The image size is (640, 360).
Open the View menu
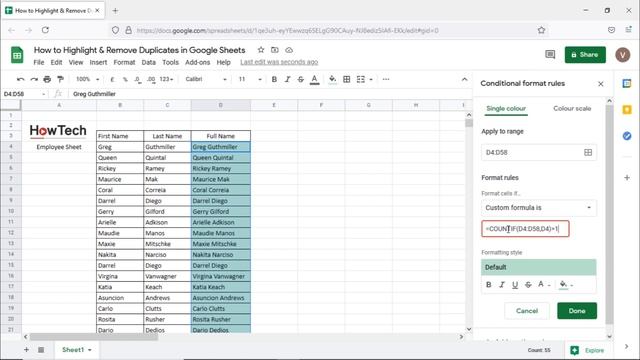click(76, 62)
